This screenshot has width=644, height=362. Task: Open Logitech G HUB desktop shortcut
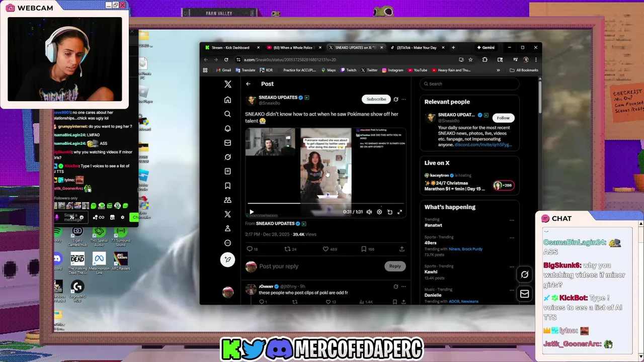(x=77, y=291)
